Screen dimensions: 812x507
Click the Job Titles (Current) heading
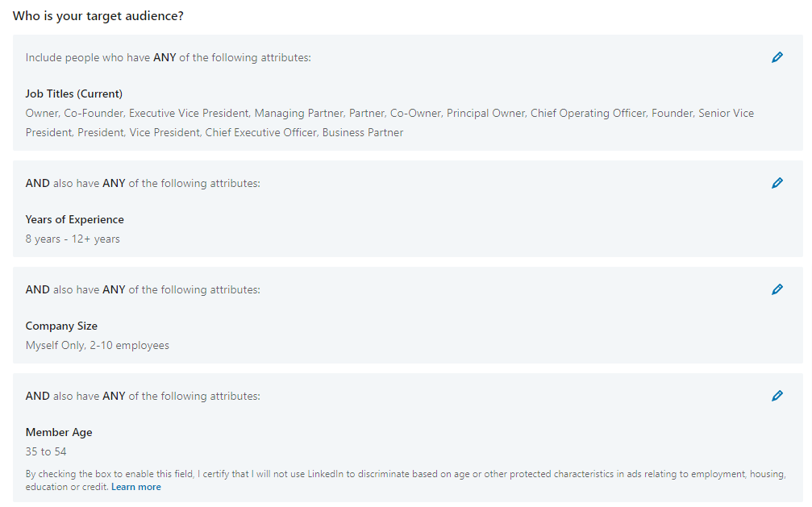(x=73, y=94)
